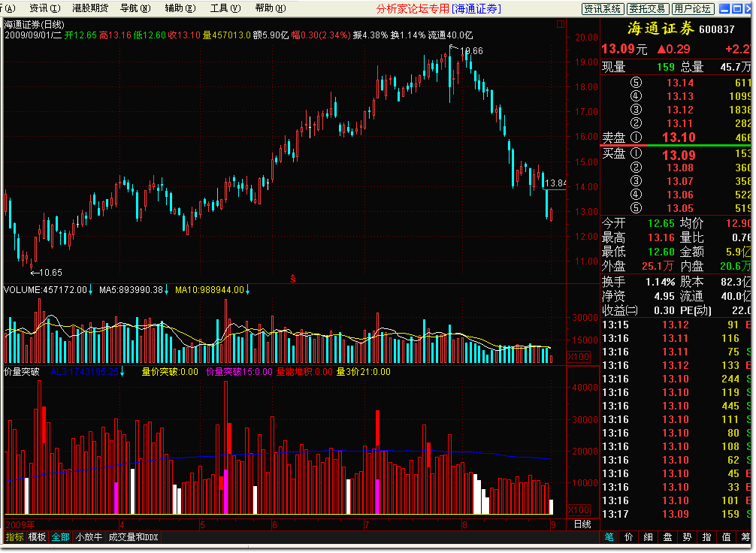The width and height of the screenshot is (756, 553).
Task: Click the down arrow beside VOLUME:457172.00
Action: (90, 290)
